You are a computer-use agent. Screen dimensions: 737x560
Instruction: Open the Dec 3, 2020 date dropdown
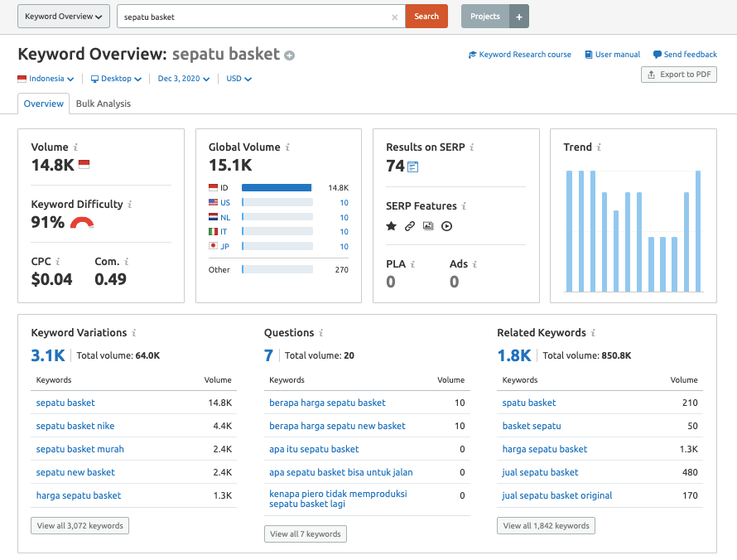point(183,79)
